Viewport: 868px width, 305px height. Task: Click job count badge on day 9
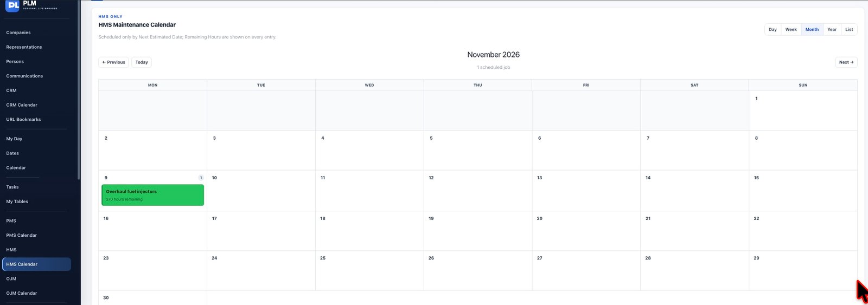click(x=201, y=178)
